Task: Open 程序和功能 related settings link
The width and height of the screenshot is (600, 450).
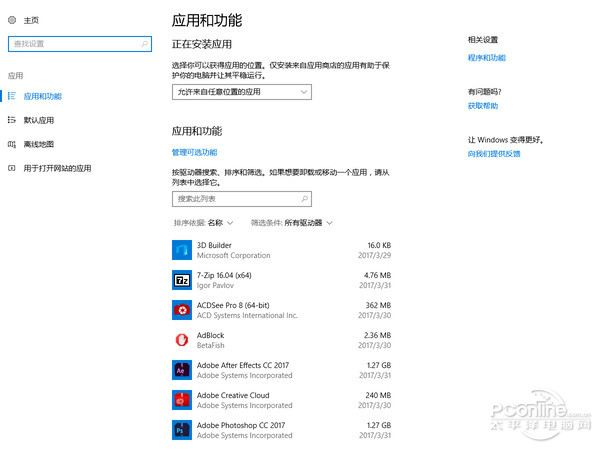Action: point(487,58)
